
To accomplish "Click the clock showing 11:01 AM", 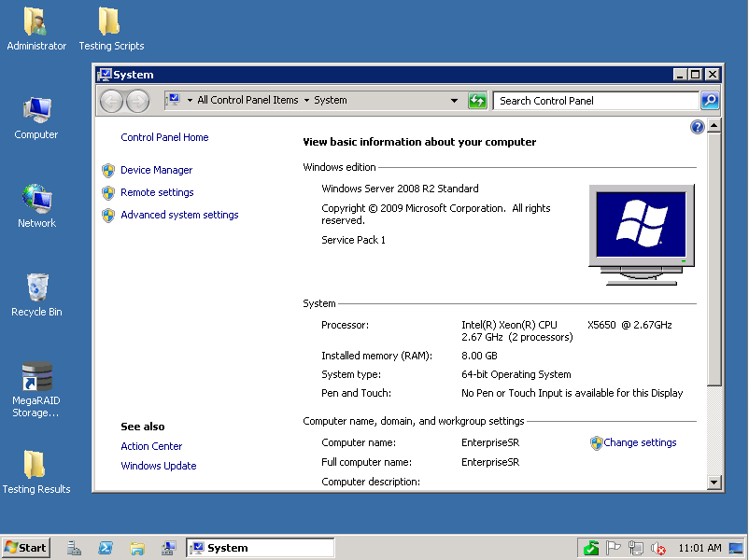I will 700,548.
